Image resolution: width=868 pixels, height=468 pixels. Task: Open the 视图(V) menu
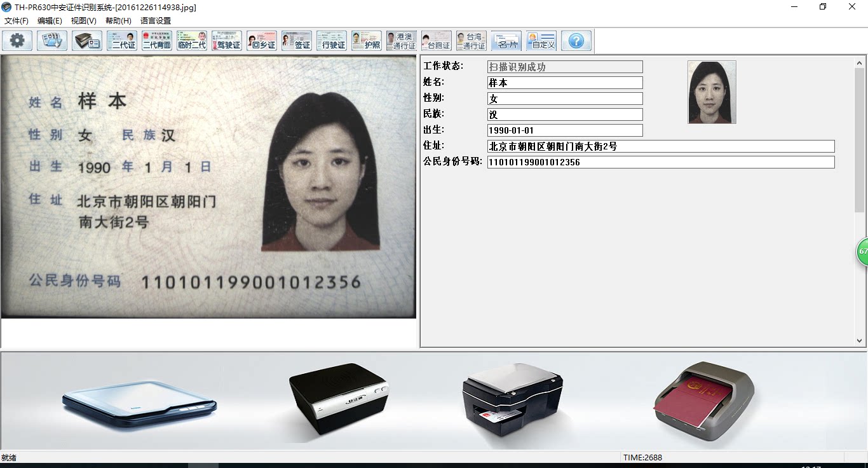(84, 21)
